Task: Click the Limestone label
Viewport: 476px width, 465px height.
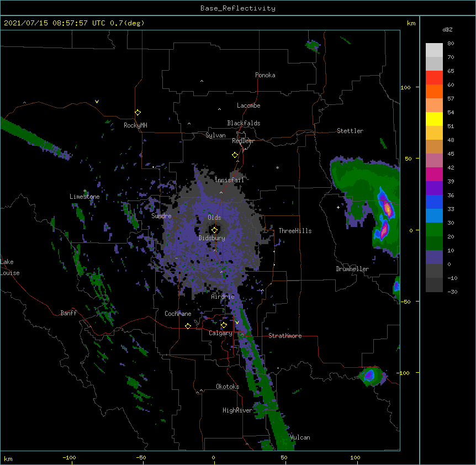Action: pyautogui.click(x=84, y=197)
